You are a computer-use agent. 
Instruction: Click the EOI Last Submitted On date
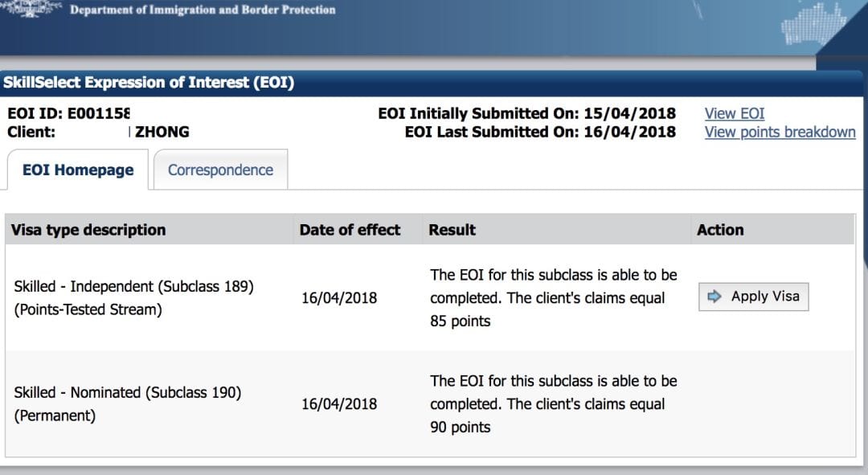pos(630,132)
